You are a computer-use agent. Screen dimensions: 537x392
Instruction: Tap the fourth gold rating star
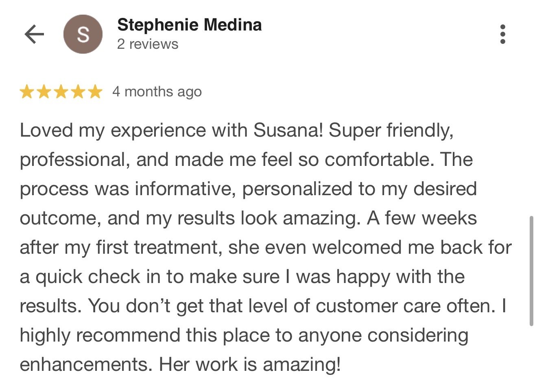point(78,92)
